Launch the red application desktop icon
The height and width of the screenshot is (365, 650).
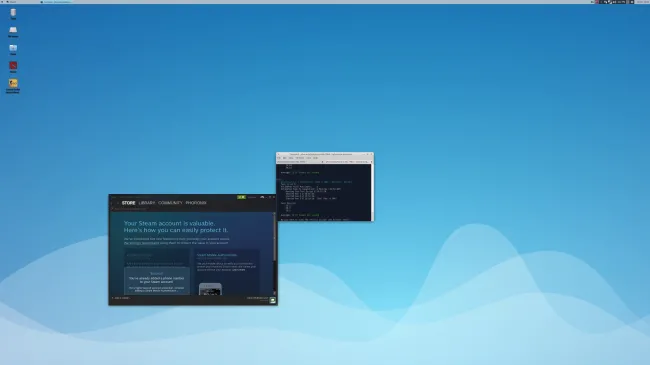pos(13,67)
